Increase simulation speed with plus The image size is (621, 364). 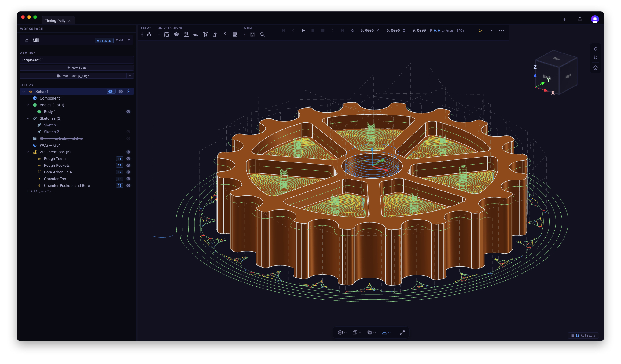492,31
